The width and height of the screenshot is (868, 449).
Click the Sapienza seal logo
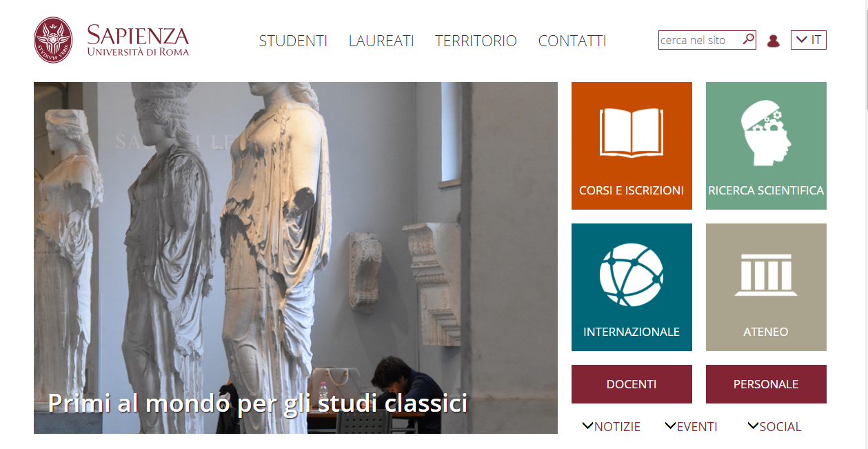point(53,41)
